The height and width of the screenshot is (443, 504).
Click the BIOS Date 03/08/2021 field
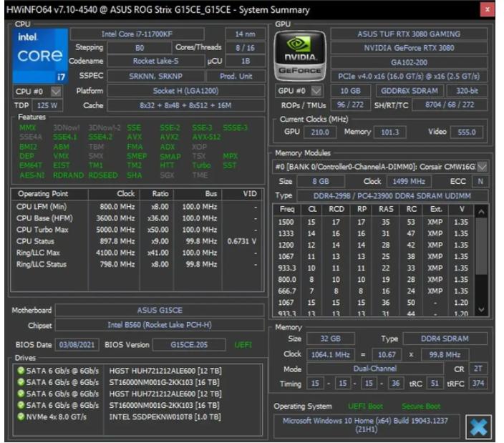click(77, 345)
